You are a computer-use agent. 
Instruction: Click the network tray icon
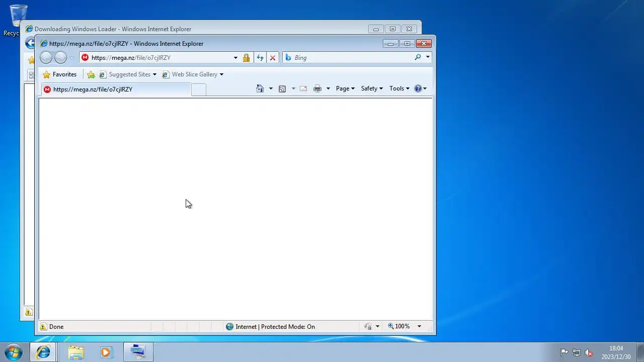point(577,352)
